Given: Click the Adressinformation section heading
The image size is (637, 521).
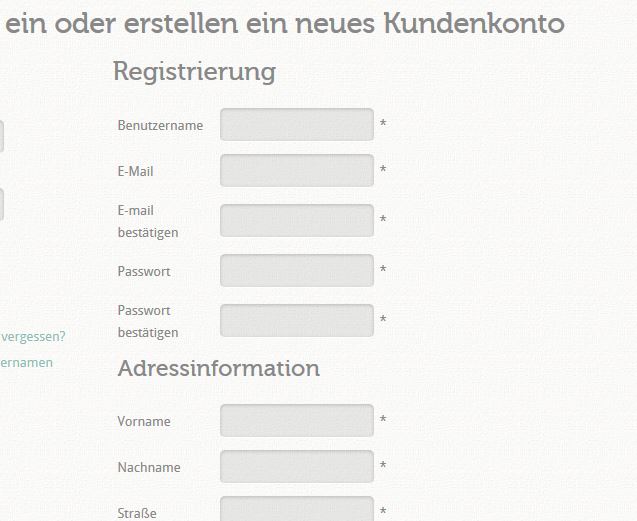Looking at the screenshot, I should [218, 368].
